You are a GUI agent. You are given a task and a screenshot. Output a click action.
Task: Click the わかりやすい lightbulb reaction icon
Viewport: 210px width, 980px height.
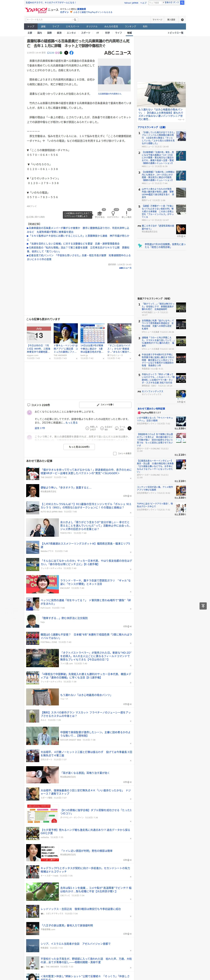click(113, 213)
